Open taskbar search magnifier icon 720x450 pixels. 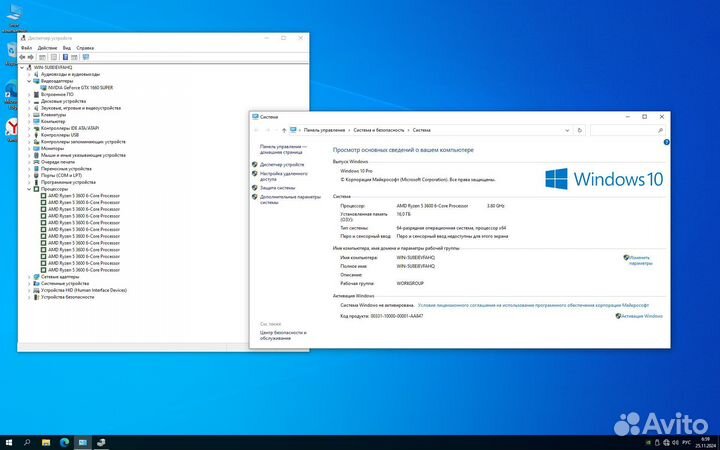point(27,443)
